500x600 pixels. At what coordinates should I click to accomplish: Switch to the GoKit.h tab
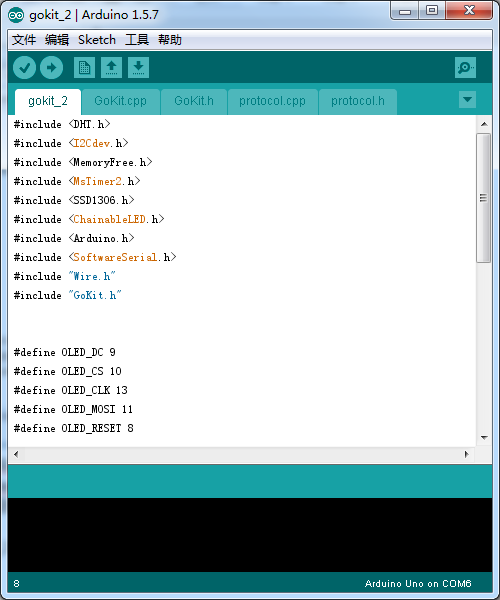(x=194, y=101)
